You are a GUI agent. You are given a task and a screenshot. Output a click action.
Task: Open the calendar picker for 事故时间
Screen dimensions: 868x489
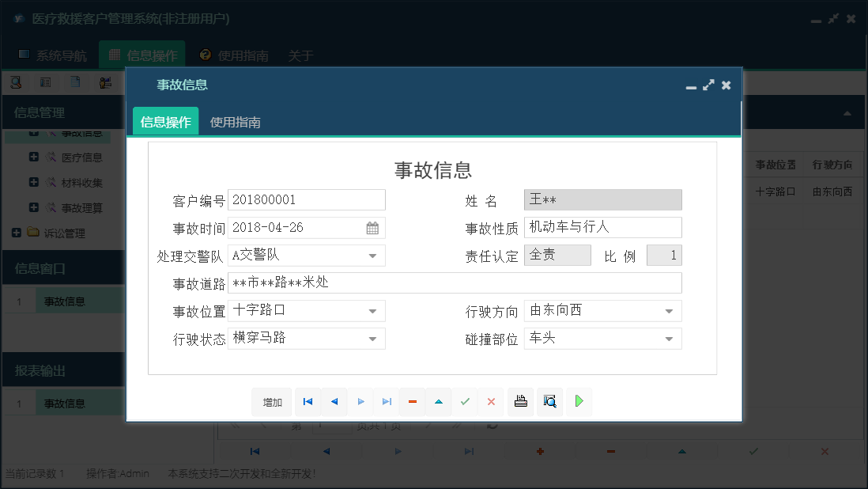[x=372, y=227]
